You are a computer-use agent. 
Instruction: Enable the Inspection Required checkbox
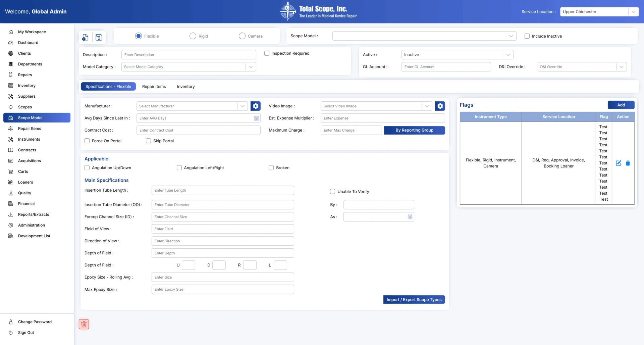point(267,53)
